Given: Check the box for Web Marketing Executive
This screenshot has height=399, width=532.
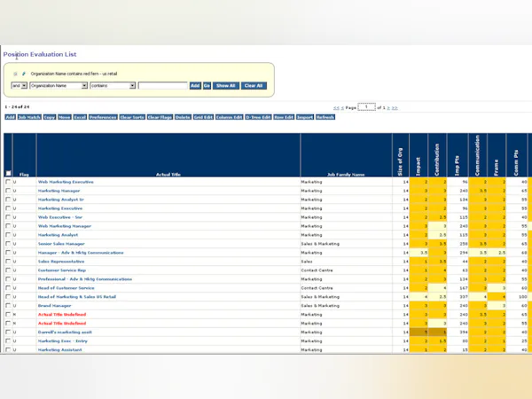Looking at the screenshot, I should 8,182.
